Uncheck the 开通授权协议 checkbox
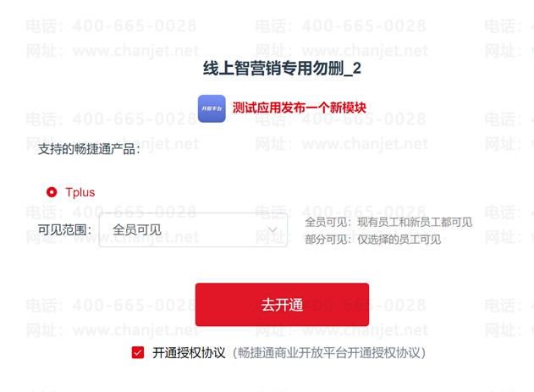This screenshot has height=392, width=534. click(x=138, y=353)
